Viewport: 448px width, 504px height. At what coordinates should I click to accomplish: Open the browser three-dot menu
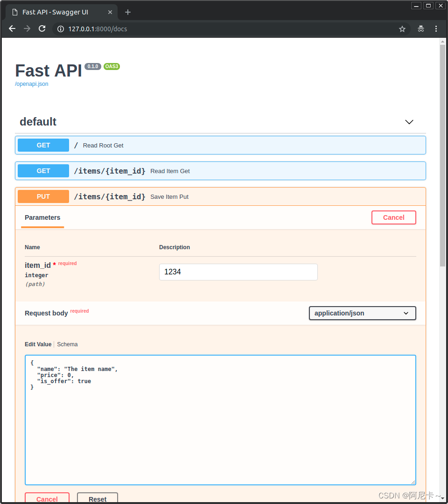pyautogui.click(x=436, y=28)
